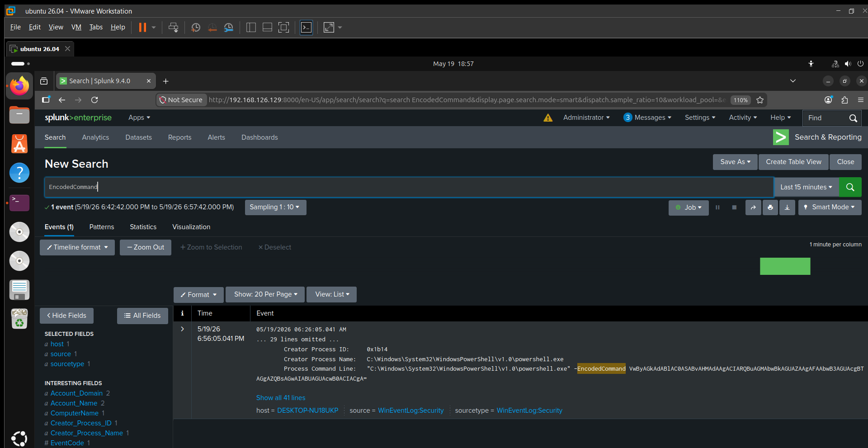
Task: Open Datasets in Splunk nav
Action: 139,137
